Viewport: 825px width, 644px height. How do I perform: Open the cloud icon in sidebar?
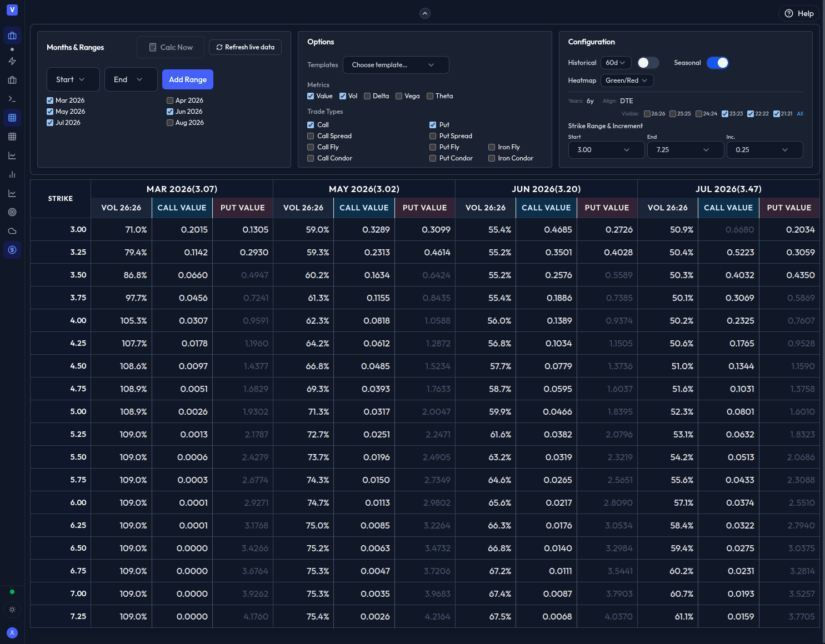click(12, 230)
